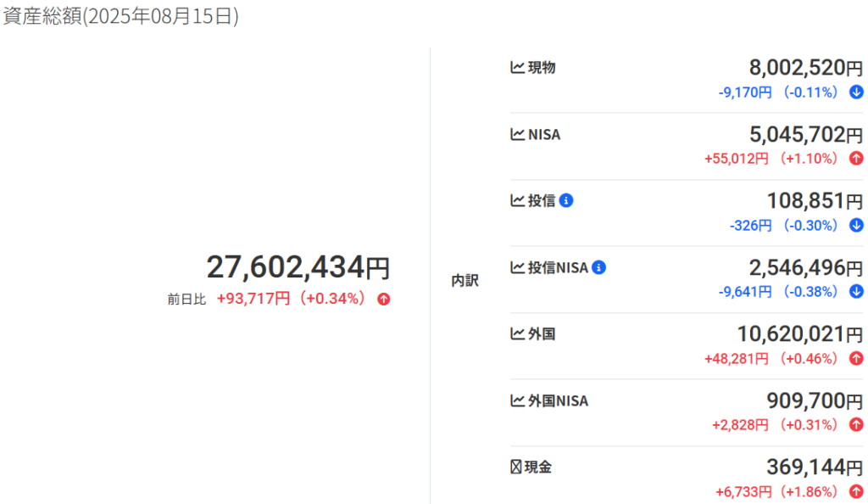Click the 外国 amount 10,620,021円
This screenshot has width=868, height=504.
(x=800, y=334)
